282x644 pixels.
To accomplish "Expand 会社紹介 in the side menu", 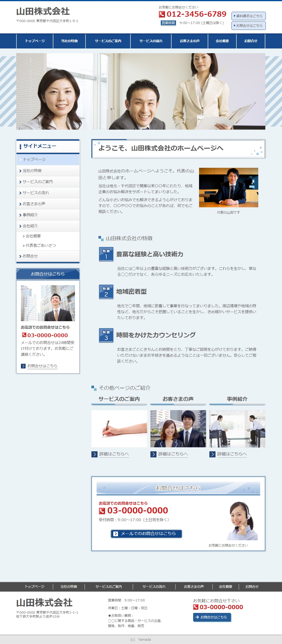I will pos(30,226).
